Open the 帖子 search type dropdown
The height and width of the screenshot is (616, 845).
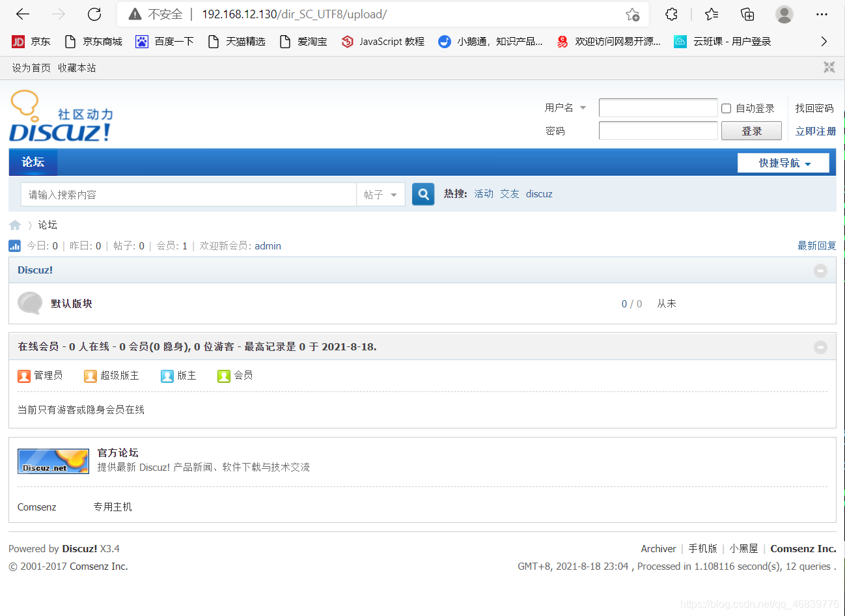tap(381, 195)
